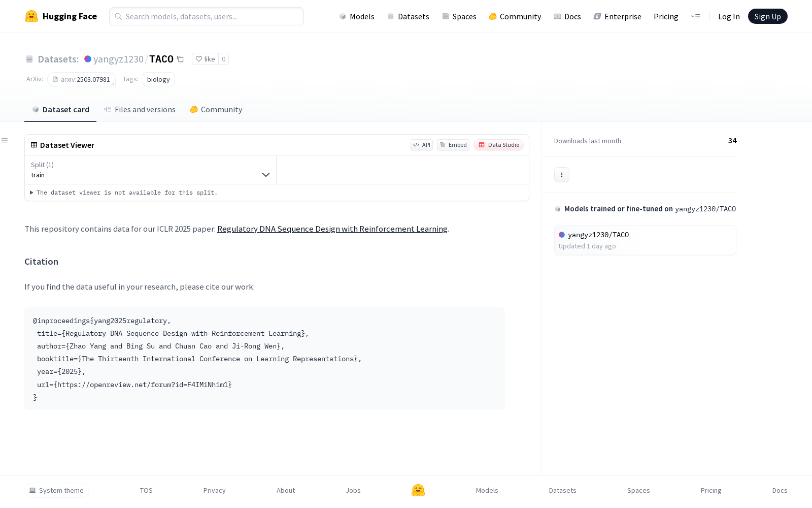Open the Jobs footer link
Image resolution: width=812 pixels, height=508 pixels.
coord(353,490)
